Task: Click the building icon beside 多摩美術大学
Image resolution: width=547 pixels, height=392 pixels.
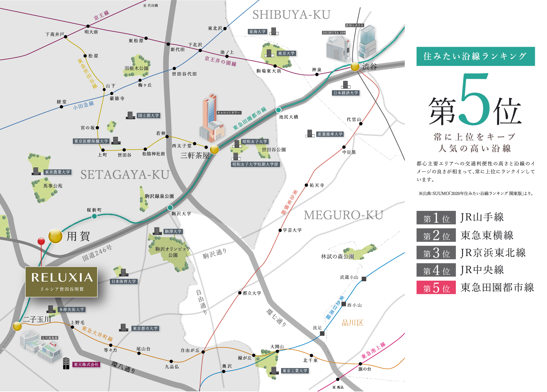Action: tap(51, 309)
